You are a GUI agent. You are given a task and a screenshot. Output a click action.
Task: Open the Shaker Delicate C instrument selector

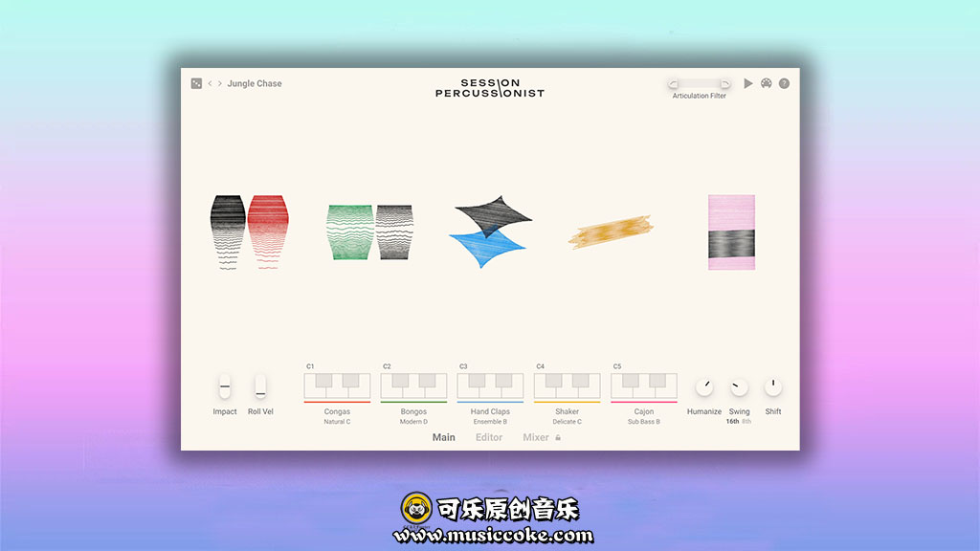567,416
